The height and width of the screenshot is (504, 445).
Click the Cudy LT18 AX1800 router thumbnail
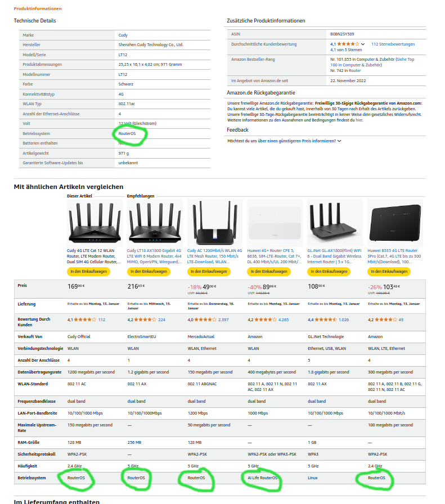[155, 223]
